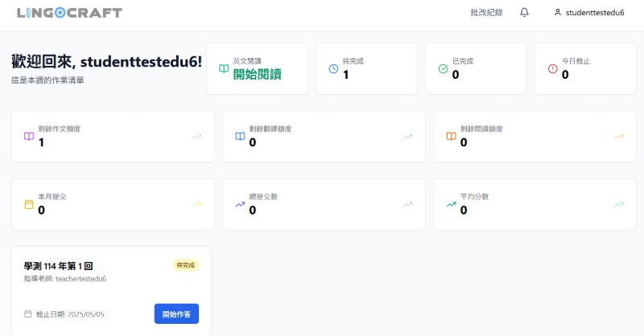
Task: Click the orange book icon for 剩餘閱讀額度
Action: tap(451, 137)
